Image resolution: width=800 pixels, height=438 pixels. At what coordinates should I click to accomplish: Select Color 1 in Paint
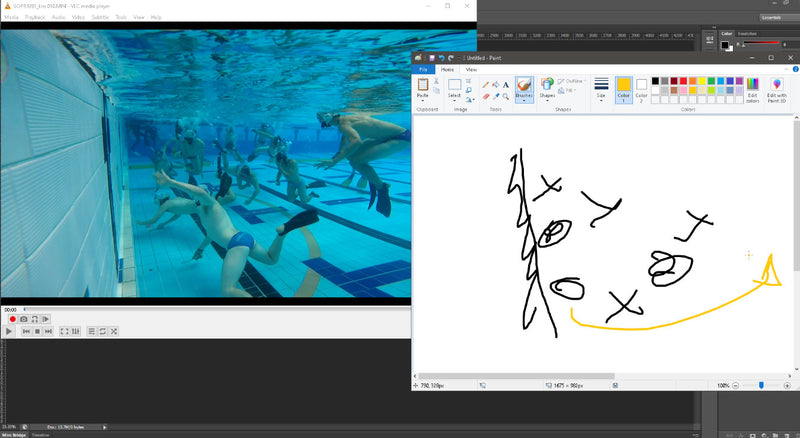tap(623, 90)
